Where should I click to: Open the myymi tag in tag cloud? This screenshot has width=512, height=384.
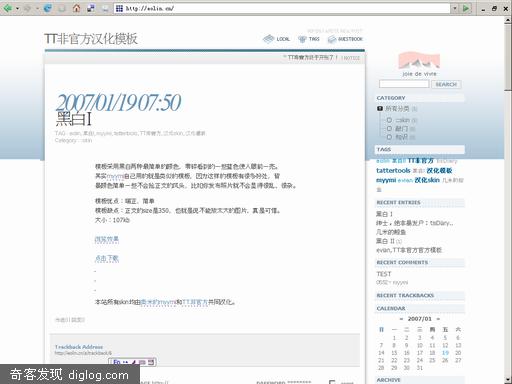point(386,180)
